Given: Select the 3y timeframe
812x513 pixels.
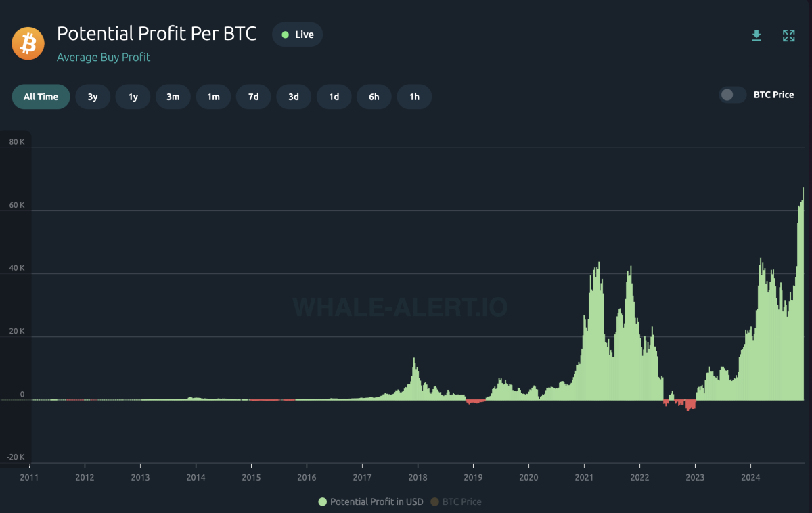Looking at the screenshot, I should 93,97.
